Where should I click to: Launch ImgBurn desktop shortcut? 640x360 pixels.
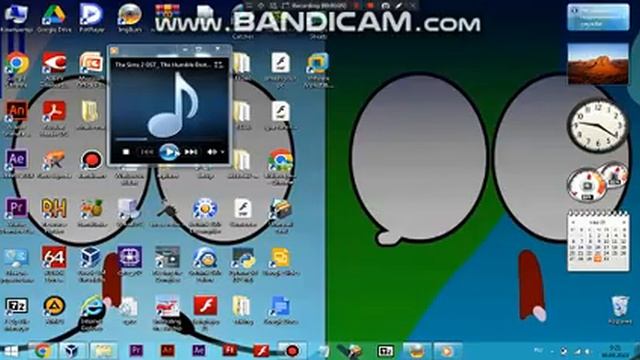pyautogui.click(x=130, y=17)
